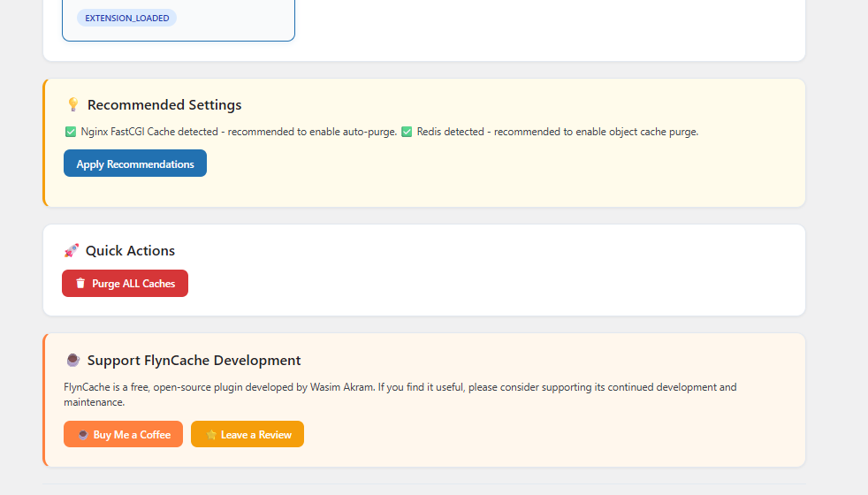Viewport: 868px width, 495px height.
Task: Click the green check next to Redis detected
Action: (407, 132)
